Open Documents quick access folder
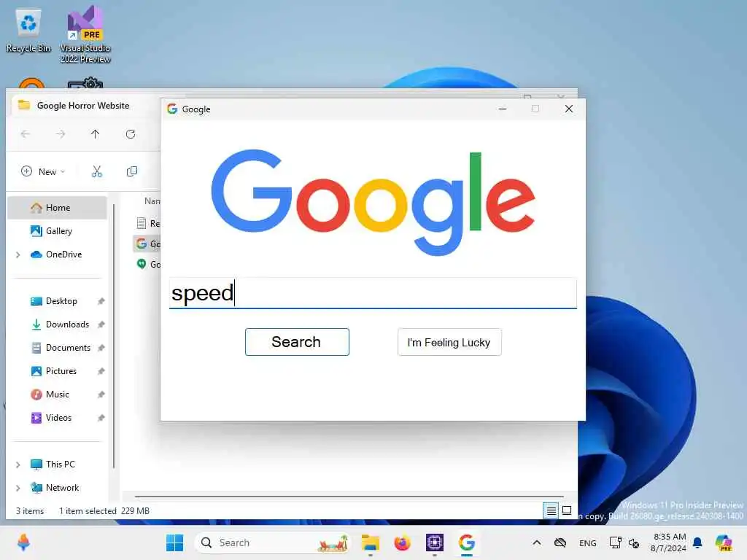 click(x=68, y=348)
